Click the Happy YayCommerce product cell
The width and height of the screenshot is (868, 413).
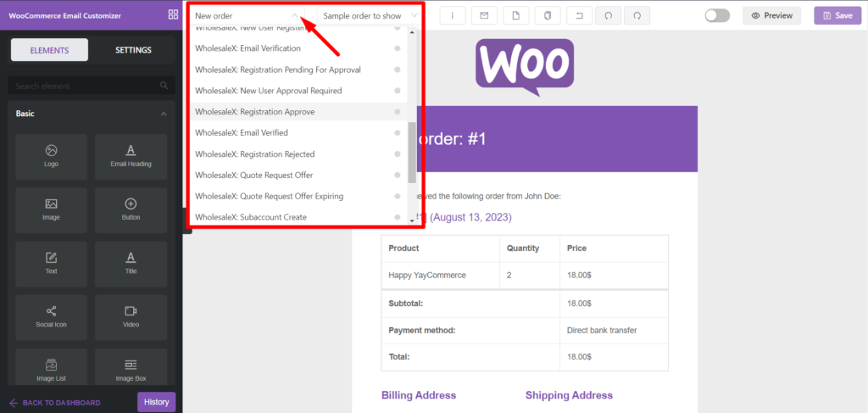click(440, 275)
